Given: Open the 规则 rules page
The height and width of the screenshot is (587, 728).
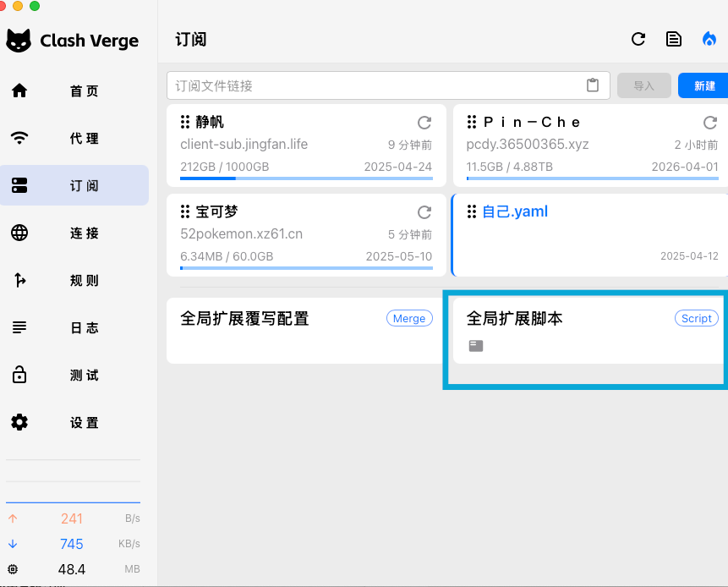Looking at the screenshot, I should [x=74, y=280].
